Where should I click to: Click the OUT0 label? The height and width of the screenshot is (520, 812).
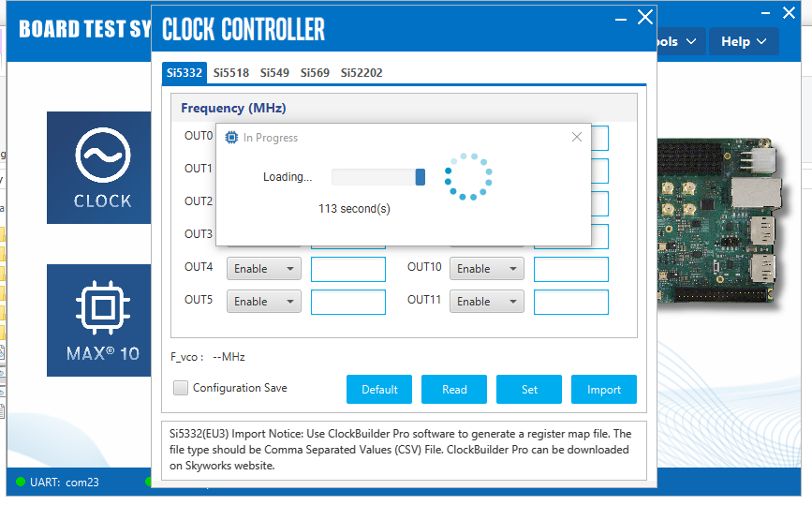pyautogui.click(x=199, y=136)
